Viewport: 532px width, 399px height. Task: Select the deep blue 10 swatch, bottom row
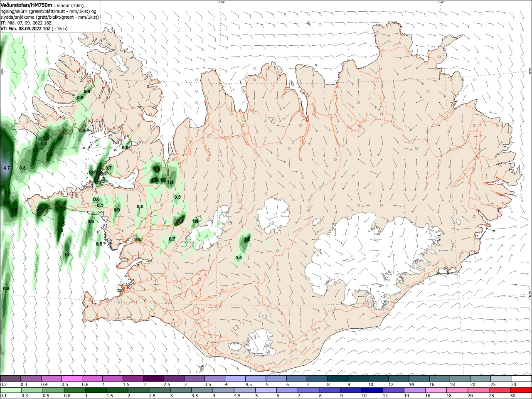click(x=372, y=390)
